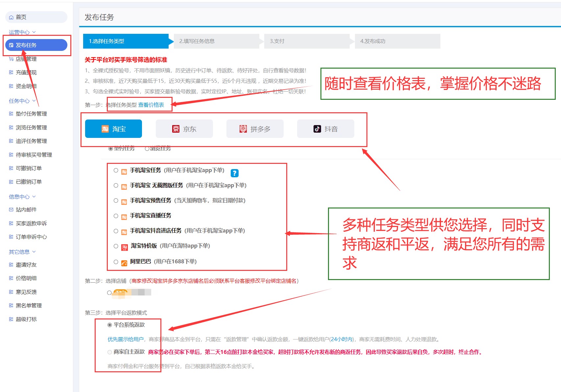Click the 1688 logo icon beside 阿里巴巴

point(124,263)
